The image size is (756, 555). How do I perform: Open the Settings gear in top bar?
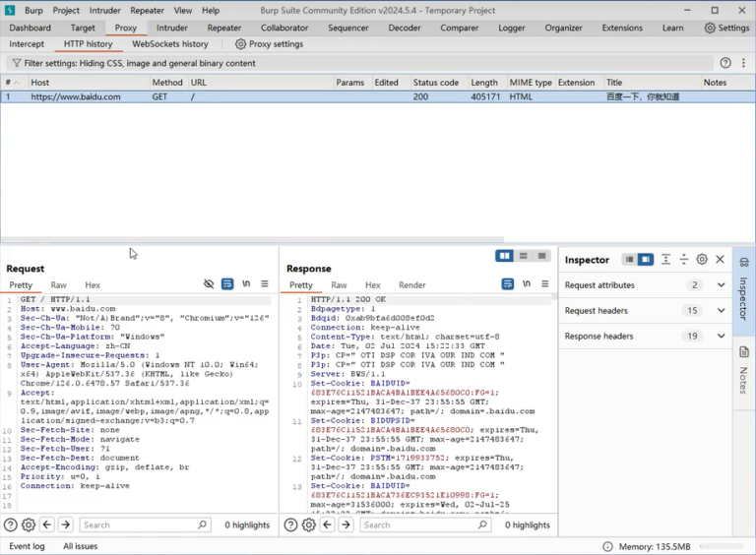tap(710, 28)
